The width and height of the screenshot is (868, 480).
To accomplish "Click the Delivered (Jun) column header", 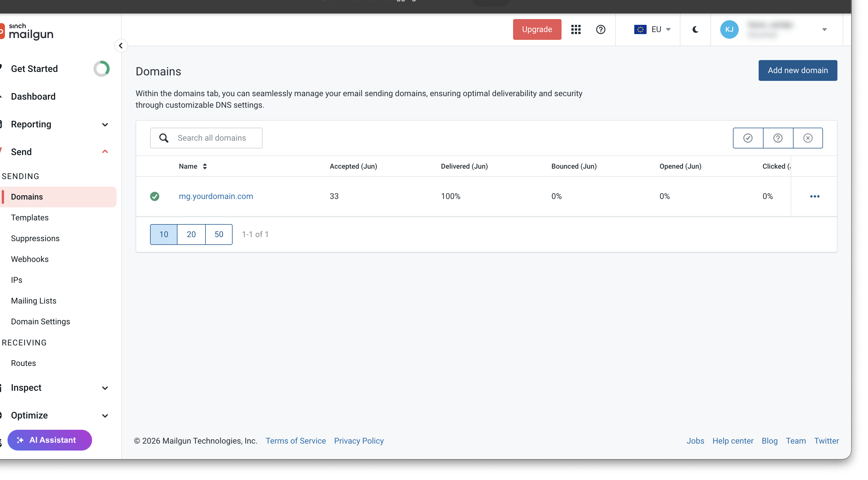I will point(464,166).
